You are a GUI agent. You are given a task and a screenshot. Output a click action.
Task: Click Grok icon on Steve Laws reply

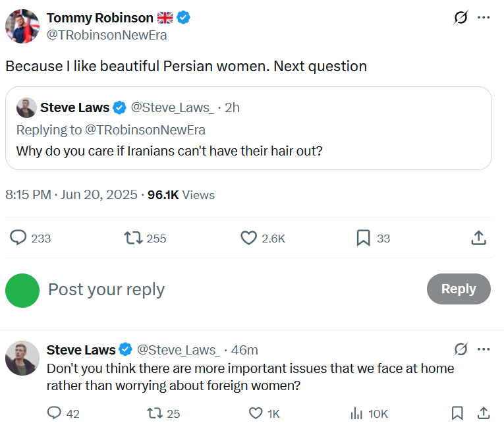click(461, 349)
